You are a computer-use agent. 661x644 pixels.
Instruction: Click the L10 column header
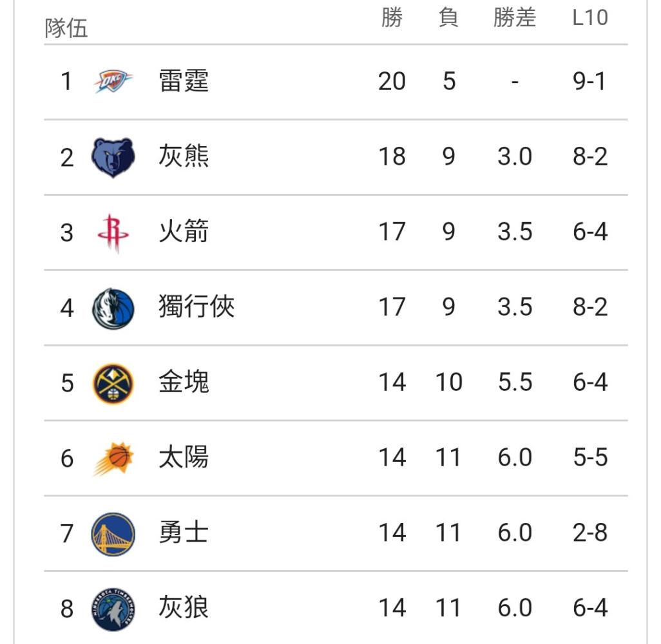[589, 17]
